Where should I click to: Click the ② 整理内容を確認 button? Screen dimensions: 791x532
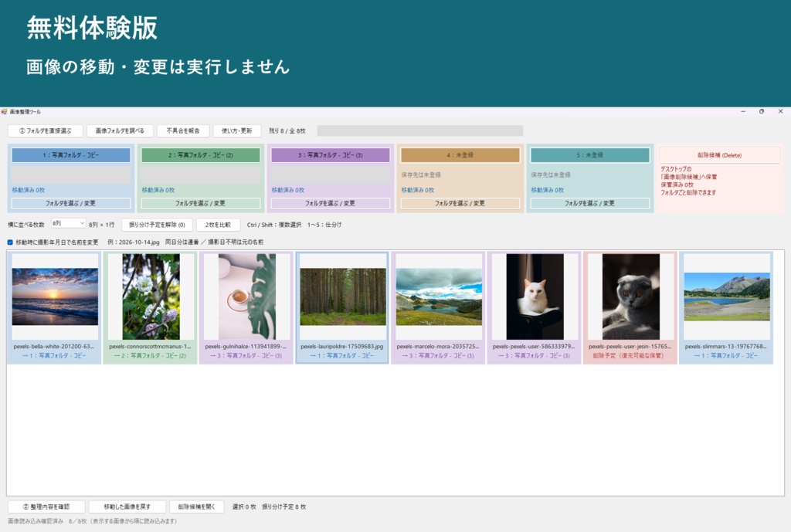(46, 507)
